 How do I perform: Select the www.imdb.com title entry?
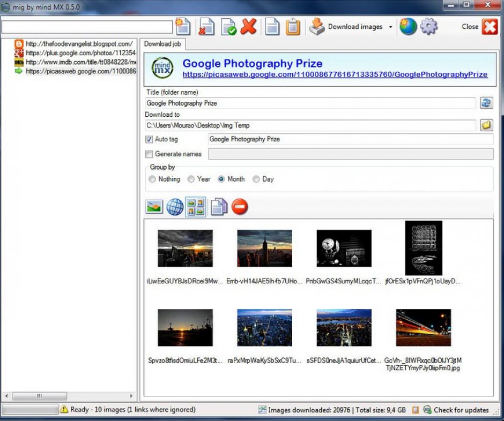click(75, 62)
